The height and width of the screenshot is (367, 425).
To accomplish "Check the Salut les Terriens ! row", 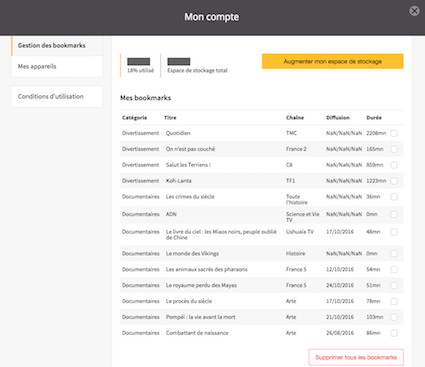I will tap(394, 165).
